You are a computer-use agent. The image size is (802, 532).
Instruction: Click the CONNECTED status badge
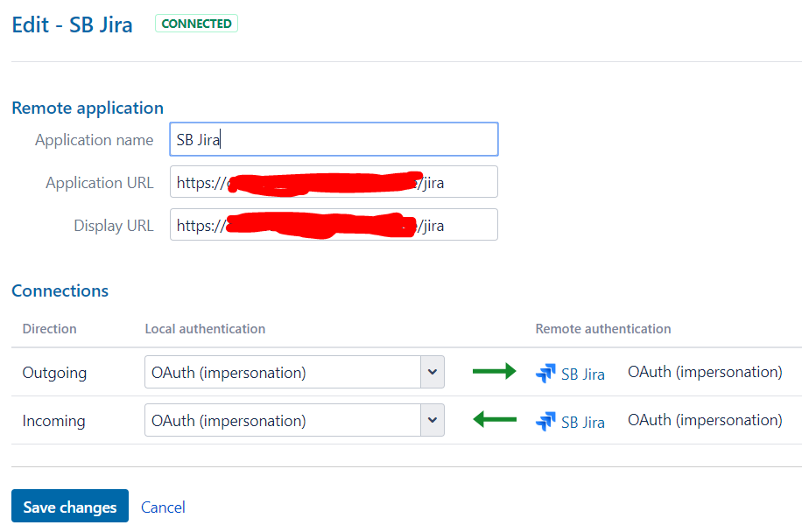tap(196, 24)
